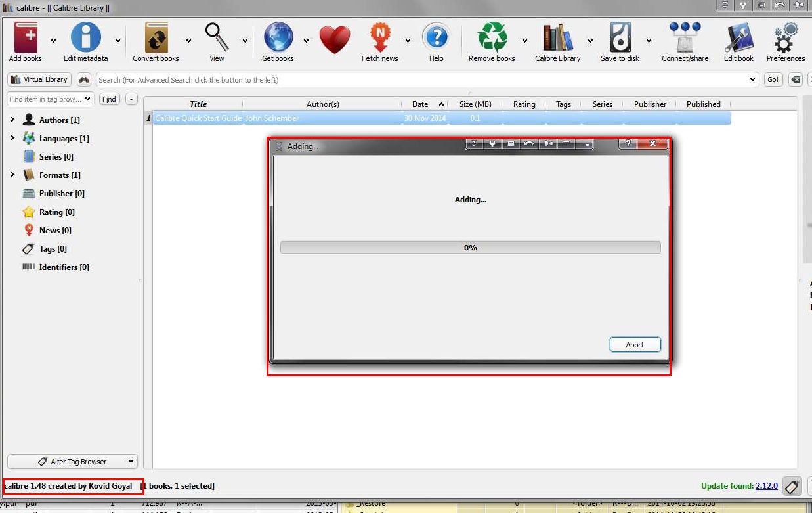Open View dropdown arrow
Screen dimensions: 812x513
245,41
